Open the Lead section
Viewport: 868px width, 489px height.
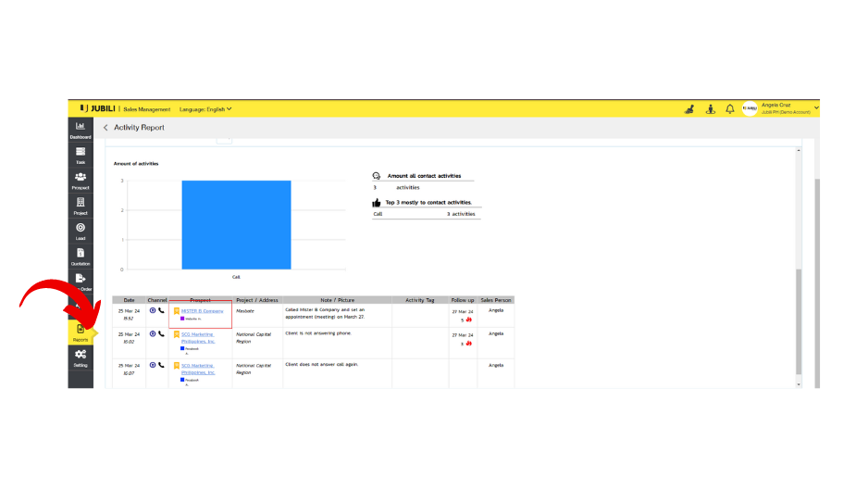[x=81, y=231]
